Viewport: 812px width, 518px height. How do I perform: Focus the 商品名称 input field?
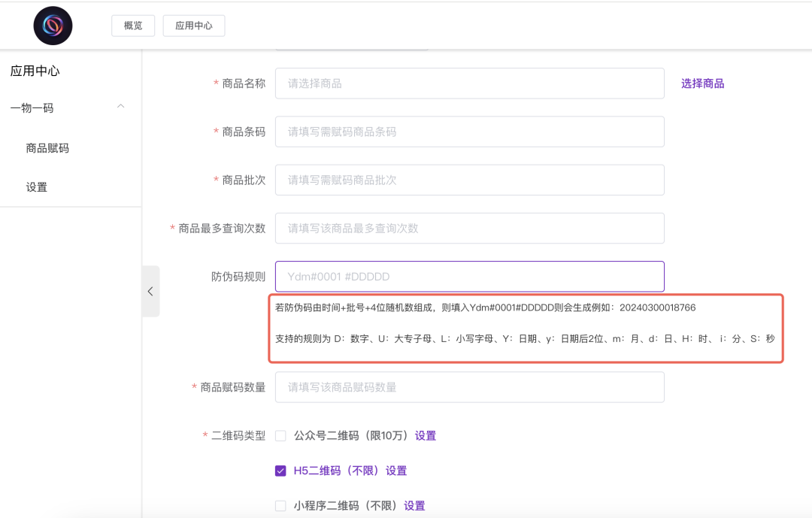click(x=469, y=83)
